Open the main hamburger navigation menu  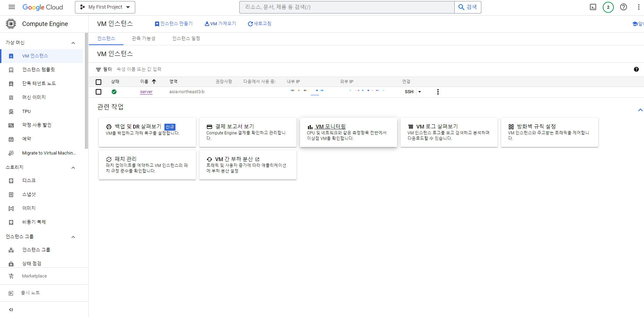point(12,7)
